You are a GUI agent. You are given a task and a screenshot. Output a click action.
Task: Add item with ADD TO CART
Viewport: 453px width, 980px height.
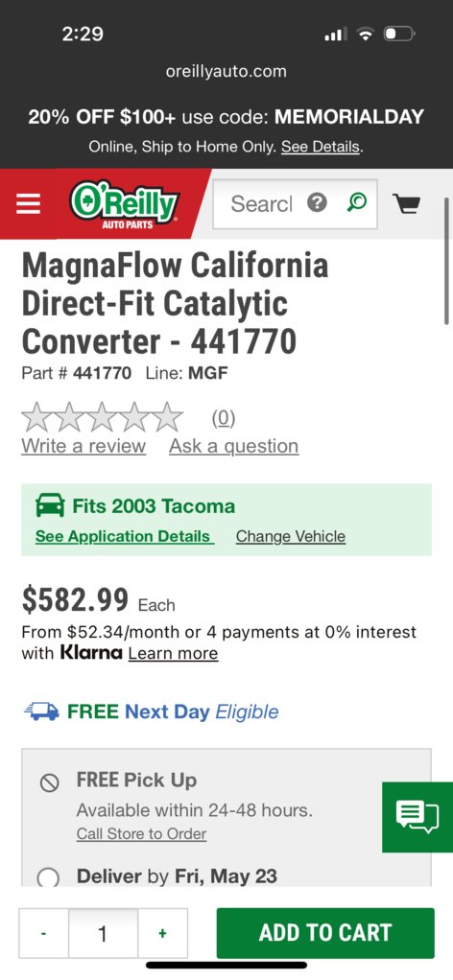point(325,933)
